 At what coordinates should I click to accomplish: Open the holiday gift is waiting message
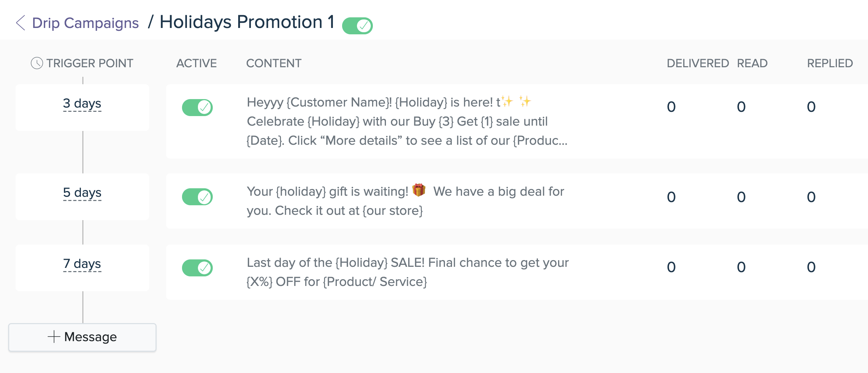405,201
